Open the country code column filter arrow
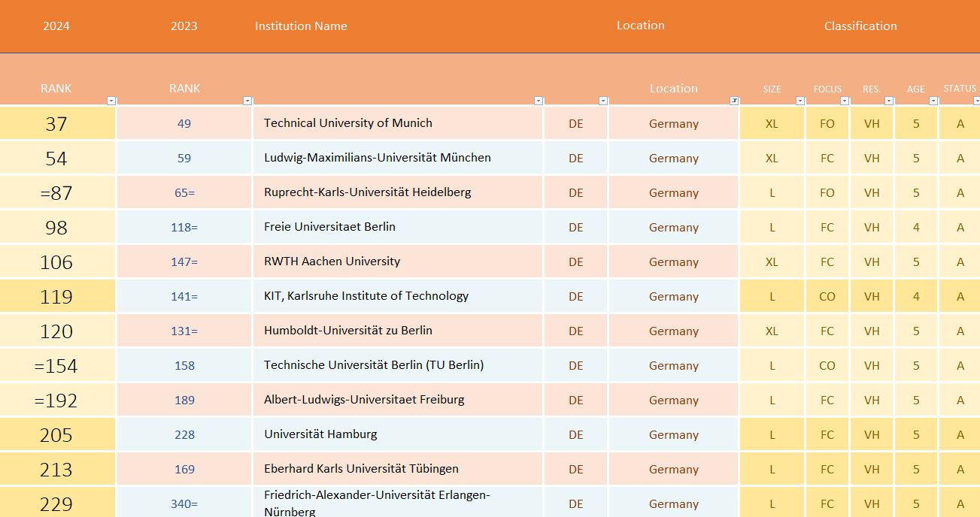The width and height of the screenshot is (980, 517). pyautogui.click(x=603, y=101)
